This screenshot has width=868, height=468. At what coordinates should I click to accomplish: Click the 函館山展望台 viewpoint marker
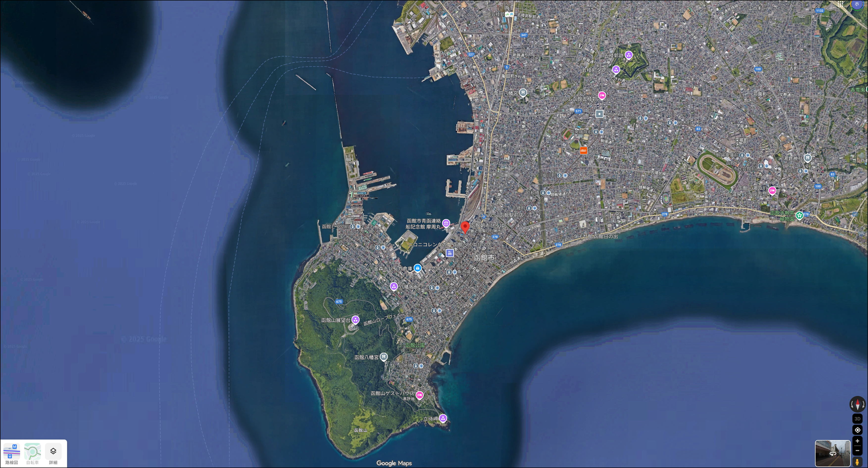[x=355, y=320]
